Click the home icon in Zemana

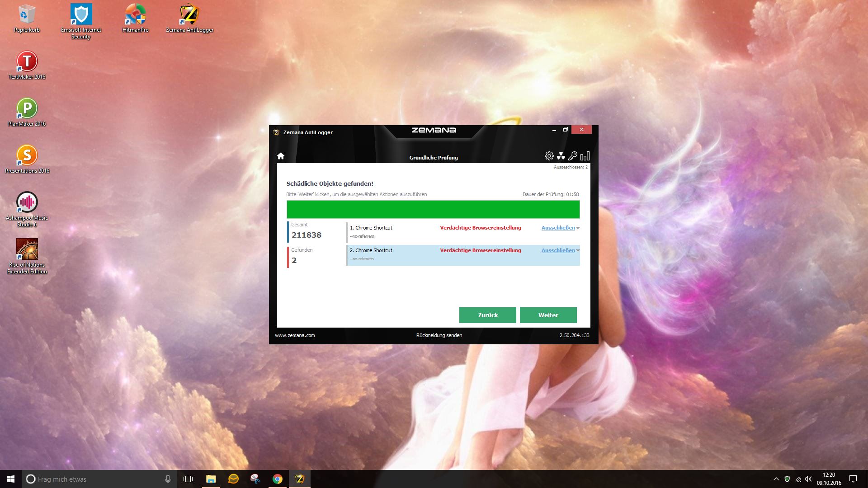pos(281,156)
